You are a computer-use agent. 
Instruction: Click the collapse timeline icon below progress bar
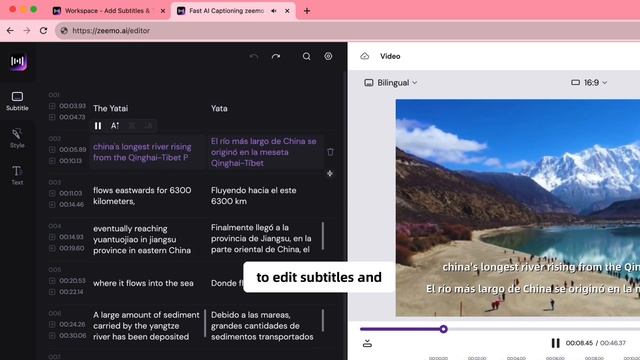[x=367, y=343]
